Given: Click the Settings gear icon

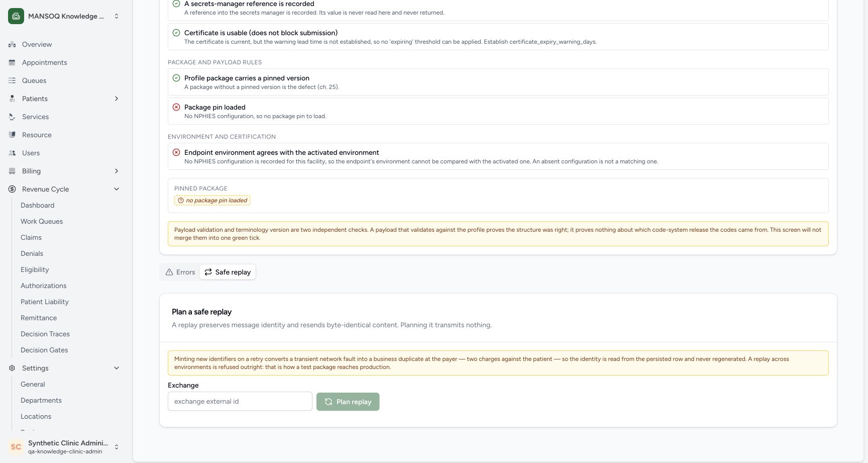Looking at the screenshot, I should coord(12,368).
